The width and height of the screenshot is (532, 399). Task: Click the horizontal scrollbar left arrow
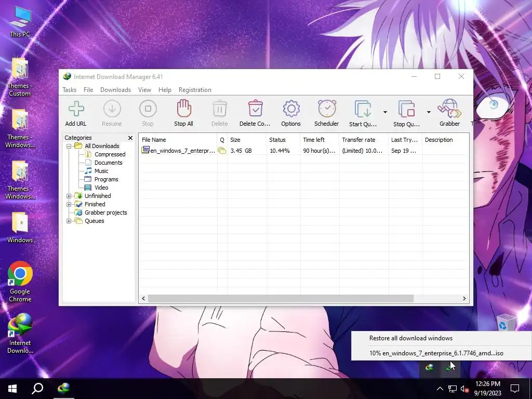point(143,299)
